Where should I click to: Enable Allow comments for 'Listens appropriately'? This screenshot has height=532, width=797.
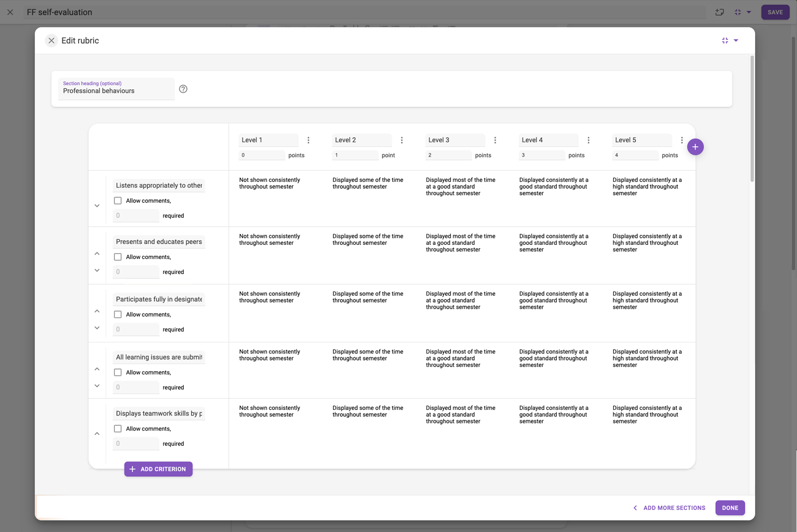[x=118, y=200]
